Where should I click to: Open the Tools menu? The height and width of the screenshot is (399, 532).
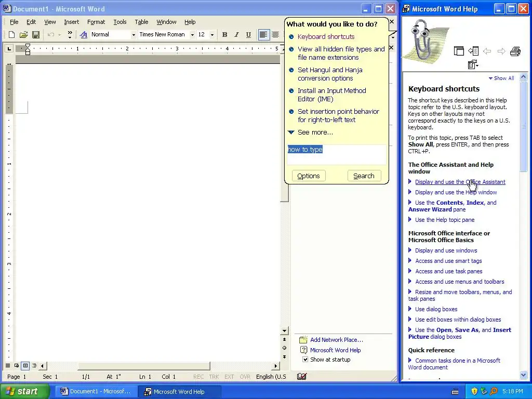(120, 22)
